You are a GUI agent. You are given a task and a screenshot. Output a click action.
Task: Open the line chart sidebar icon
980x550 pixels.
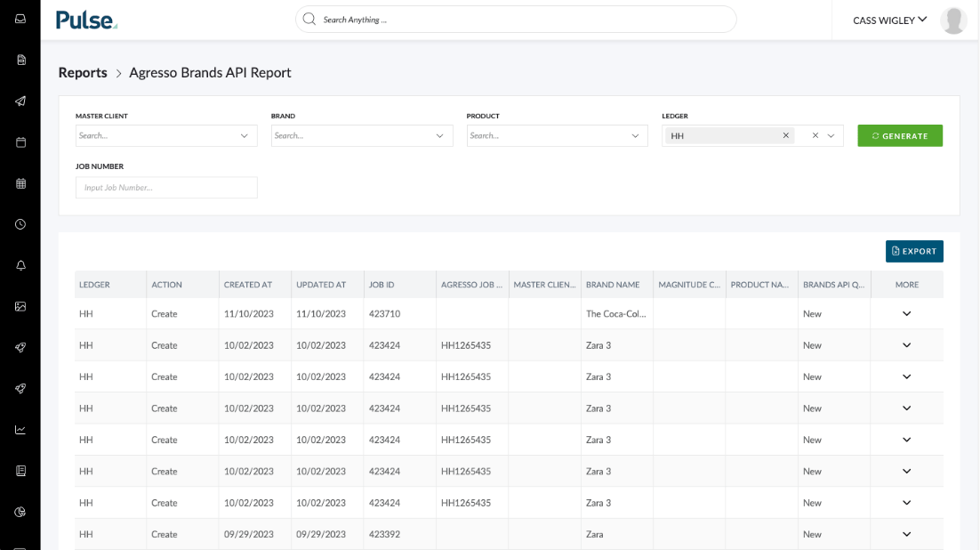20,430
